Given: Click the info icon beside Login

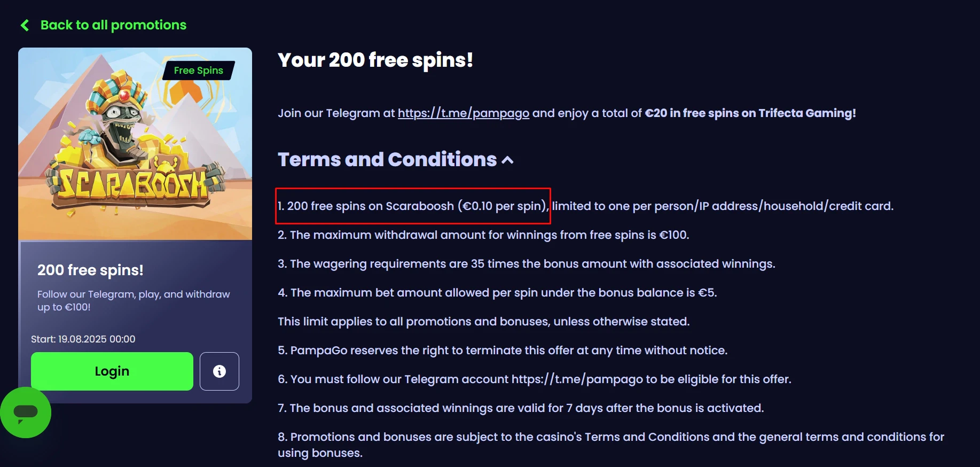Looking at the screenshot, I should [219, 371].
